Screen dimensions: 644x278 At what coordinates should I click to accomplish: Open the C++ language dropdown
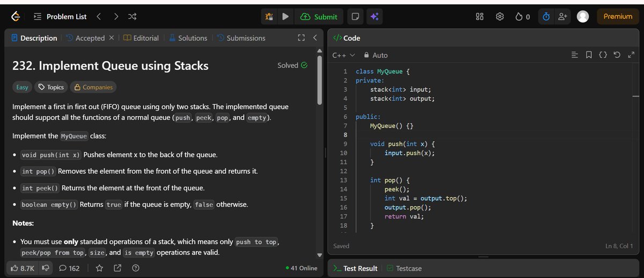343,55
